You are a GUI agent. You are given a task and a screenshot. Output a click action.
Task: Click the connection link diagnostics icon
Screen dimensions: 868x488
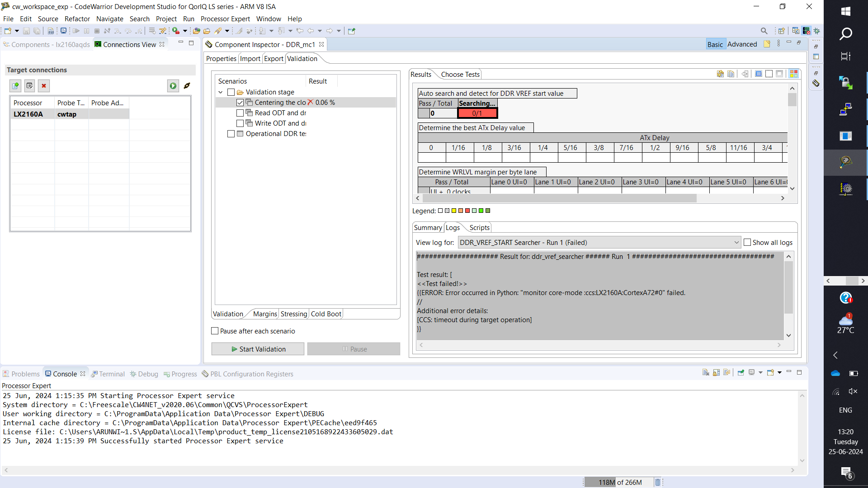coord(187,86)
